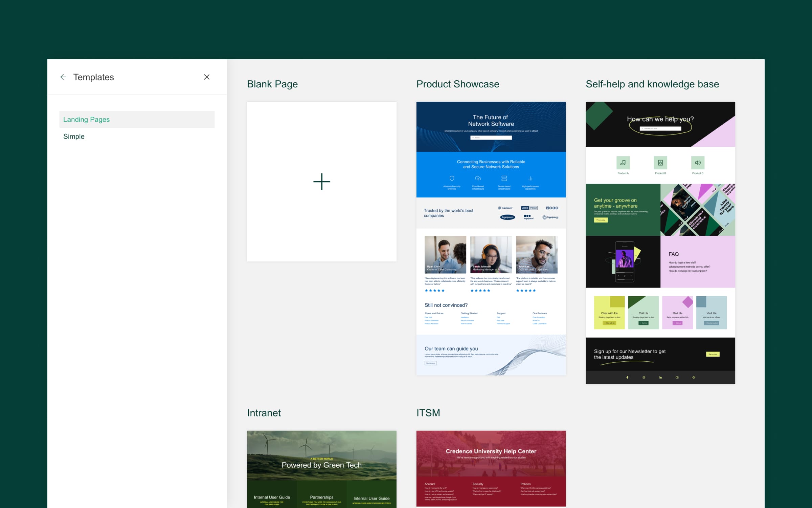The image size is (812, 508).
Task: Click the Blank Page heading
Action: [x=272, y=84]
